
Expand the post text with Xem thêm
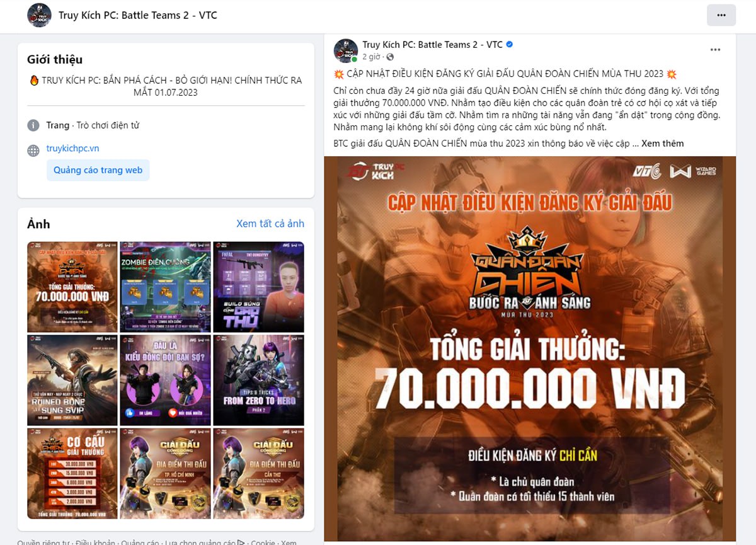[662, 143]
